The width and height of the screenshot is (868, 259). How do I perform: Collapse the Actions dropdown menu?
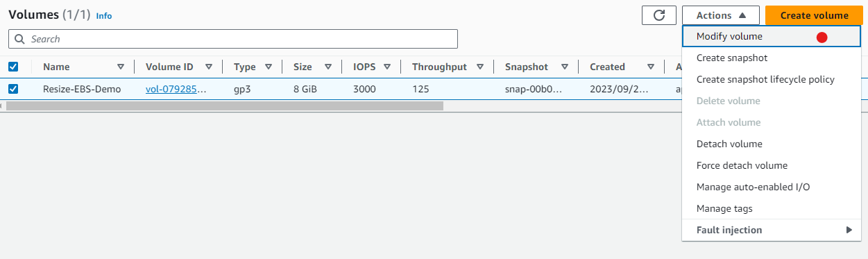721,15
